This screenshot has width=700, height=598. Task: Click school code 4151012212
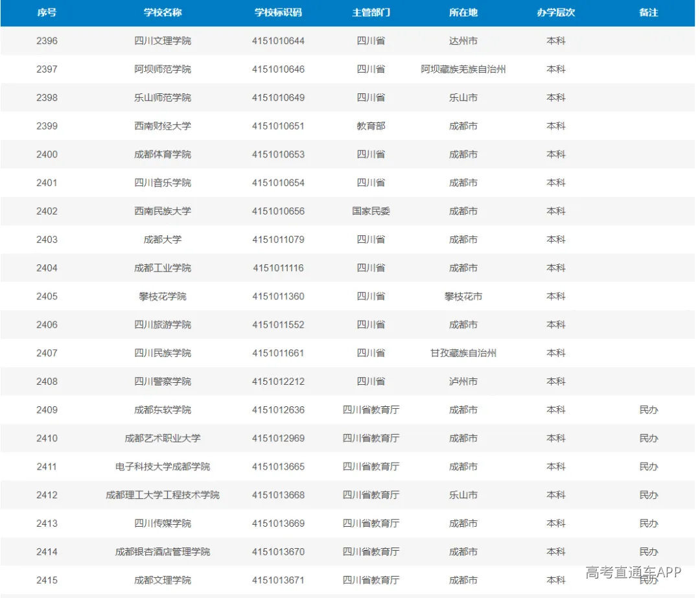click(278, 382)
